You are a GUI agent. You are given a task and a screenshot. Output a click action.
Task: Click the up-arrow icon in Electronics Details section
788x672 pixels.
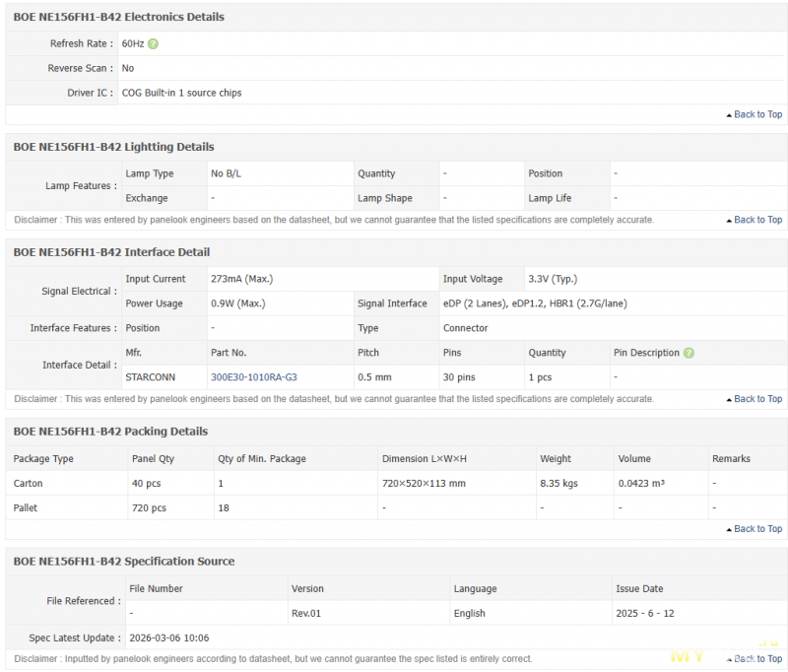[x=728, y=115]
